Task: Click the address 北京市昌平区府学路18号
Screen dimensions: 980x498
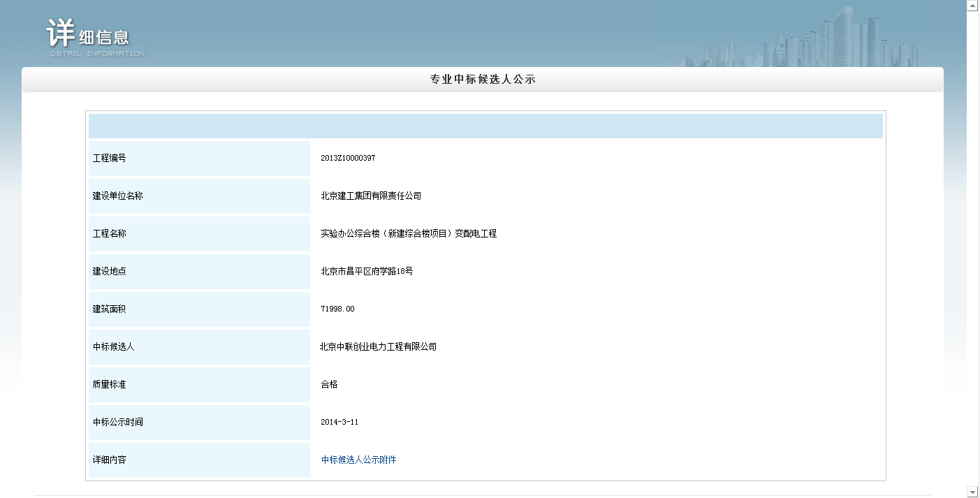Action: [367, 272]
